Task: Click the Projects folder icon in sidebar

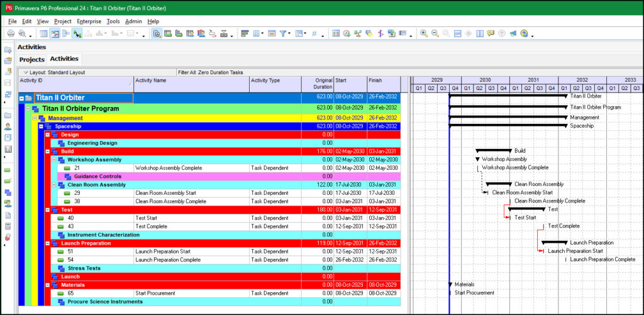Action: click(8, 116)
